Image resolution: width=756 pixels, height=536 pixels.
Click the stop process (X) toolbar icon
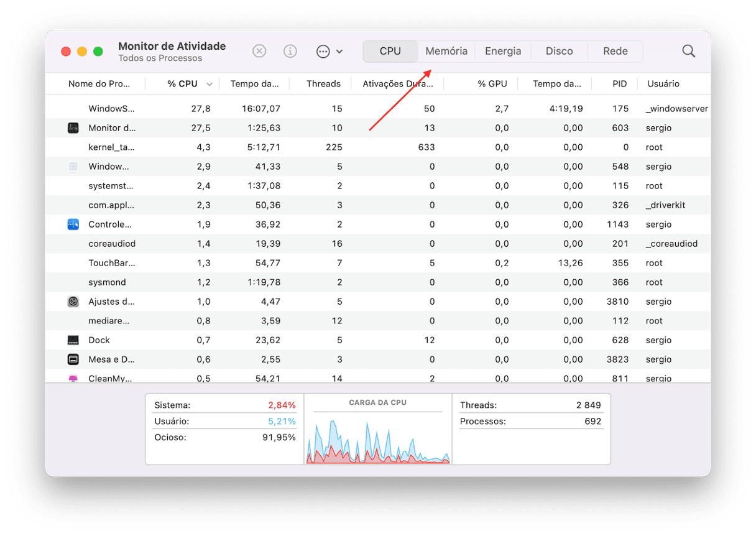click(x=259, y=52)
